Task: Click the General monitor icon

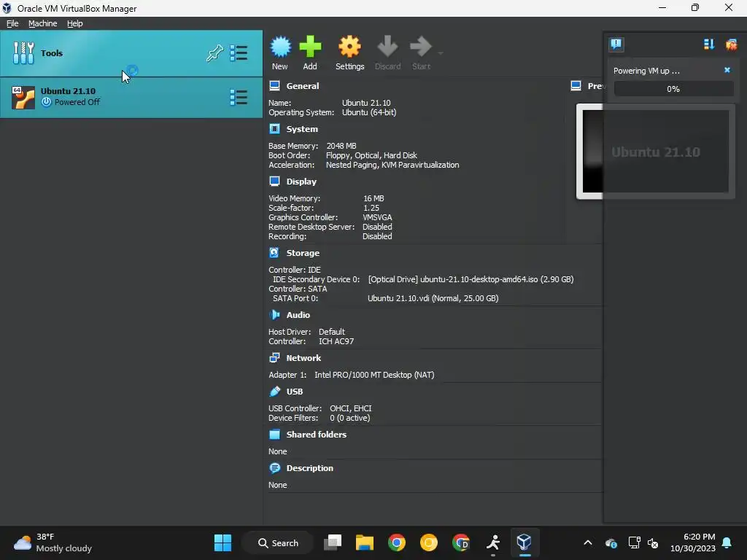Action: click(x=274, y=86)
